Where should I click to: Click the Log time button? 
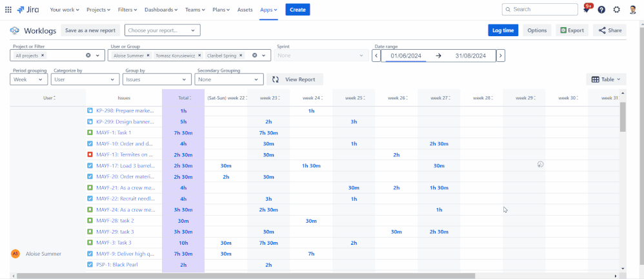[503, 30]
